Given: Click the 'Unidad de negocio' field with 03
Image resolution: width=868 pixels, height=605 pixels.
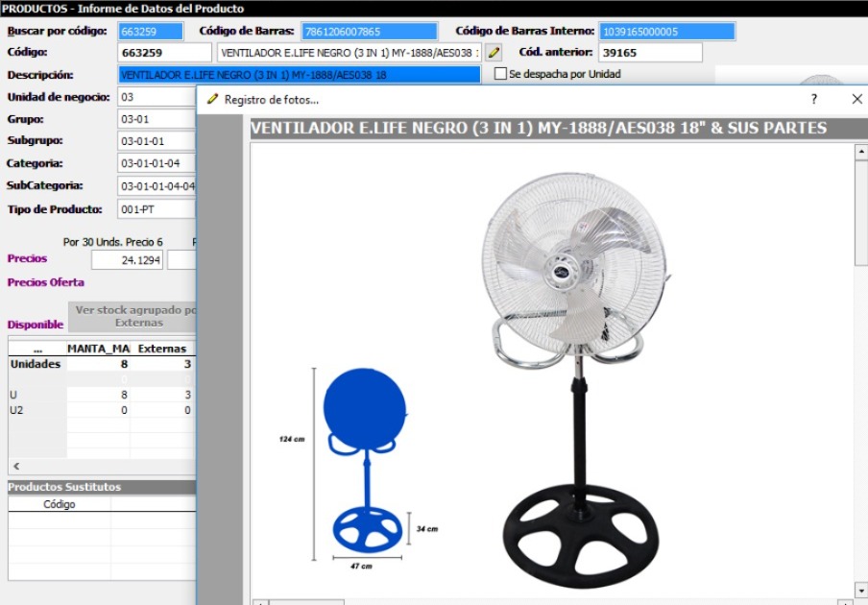Looking at the screenshot, I should click(x=157, y=97).
